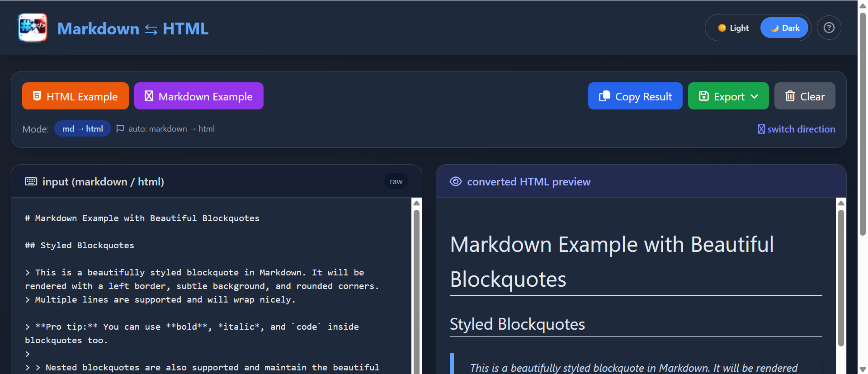Click the input editor scrollbar up arrow
The height and width of the screenshot is (374, 868).
click(x=416, y=203)
